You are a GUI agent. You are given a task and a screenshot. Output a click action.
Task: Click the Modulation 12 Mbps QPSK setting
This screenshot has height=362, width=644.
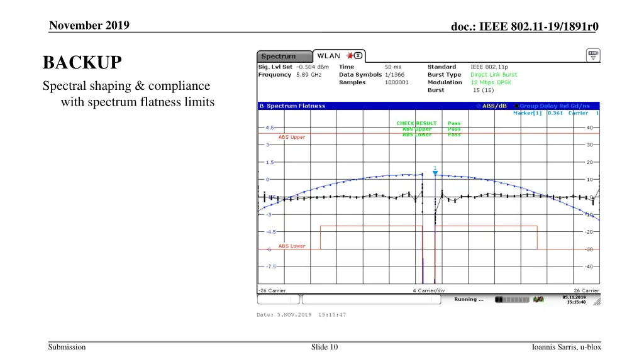[491, 82]
